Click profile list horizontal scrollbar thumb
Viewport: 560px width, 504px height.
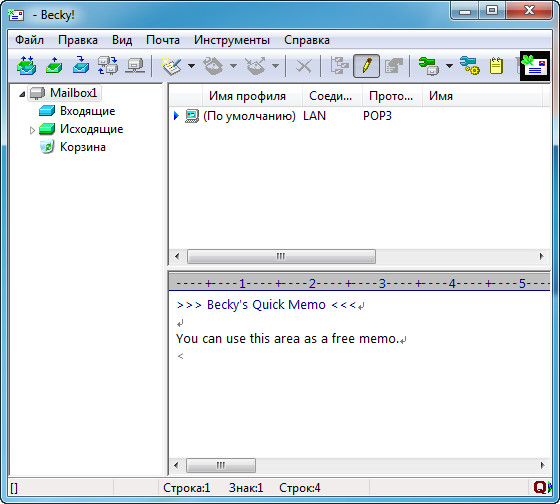click(x=281, y=256)
